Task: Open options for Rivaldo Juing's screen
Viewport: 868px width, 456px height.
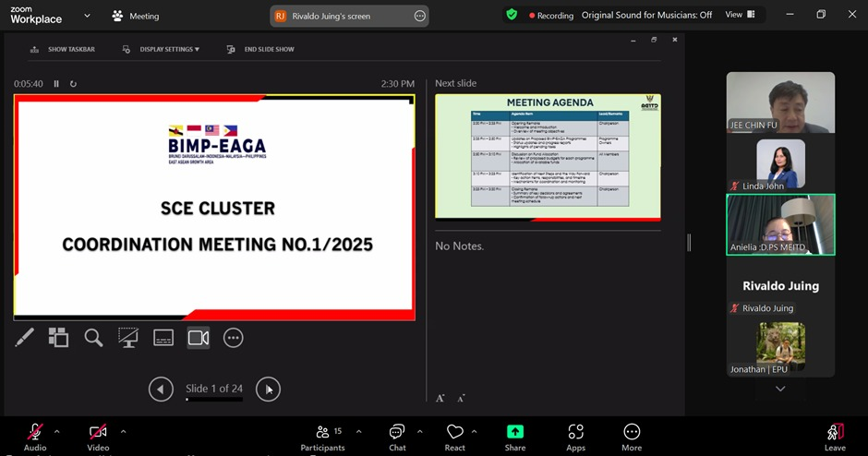Action: [x=420, y=16]
